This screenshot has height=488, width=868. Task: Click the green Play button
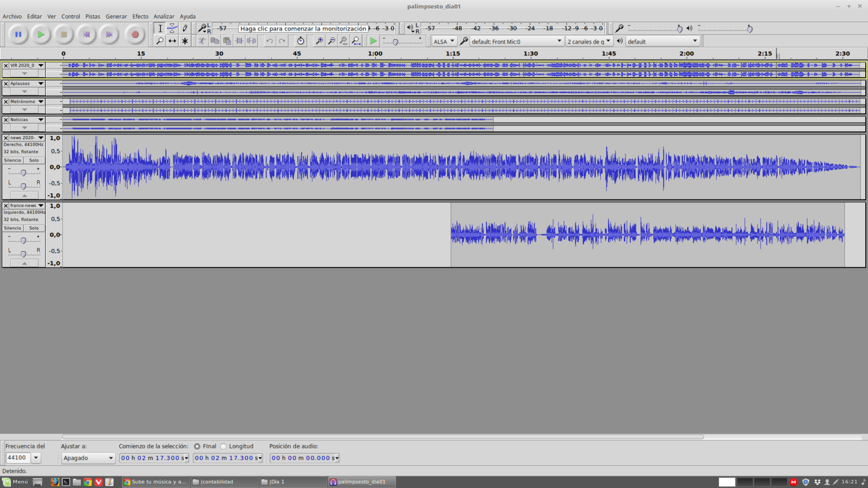coord(41,34)
